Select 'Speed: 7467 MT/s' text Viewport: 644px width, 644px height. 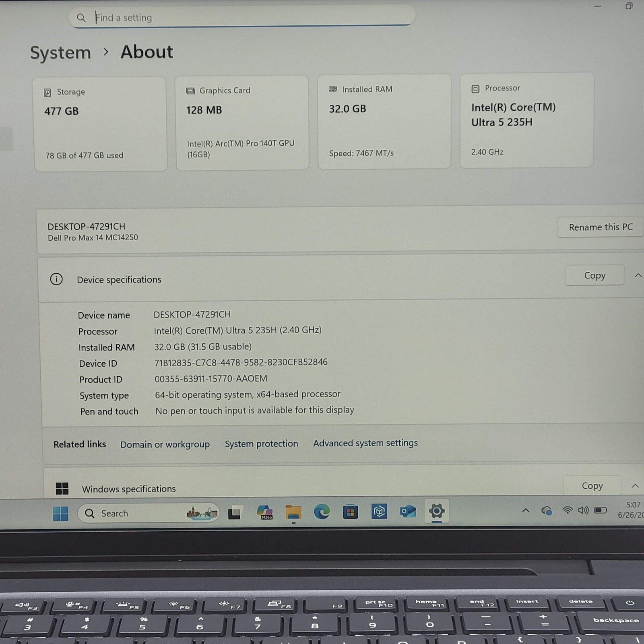[361, 153]
